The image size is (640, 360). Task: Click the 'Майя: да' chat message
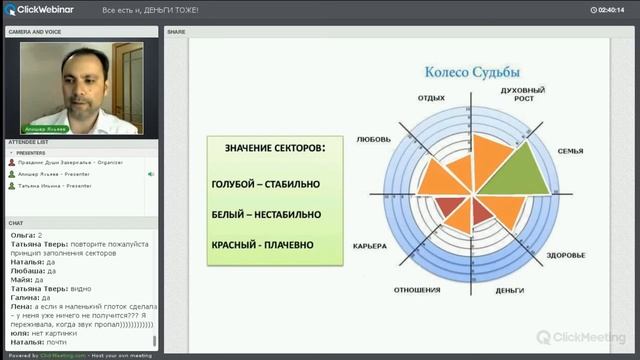(27, 280)
